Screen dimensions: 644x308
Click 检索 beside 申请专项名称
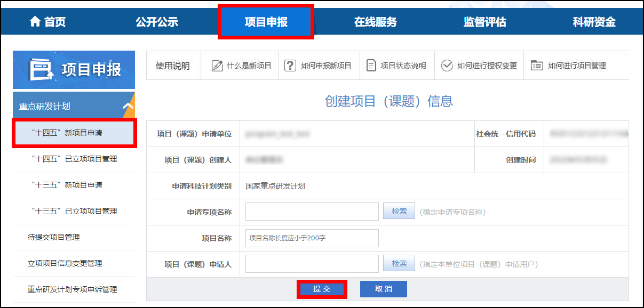(x=399, y=211)
